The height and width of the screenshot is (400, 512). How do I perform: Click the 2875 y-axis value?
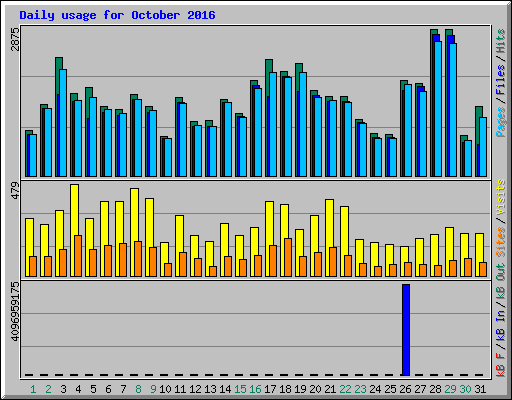tap(15, 39)
